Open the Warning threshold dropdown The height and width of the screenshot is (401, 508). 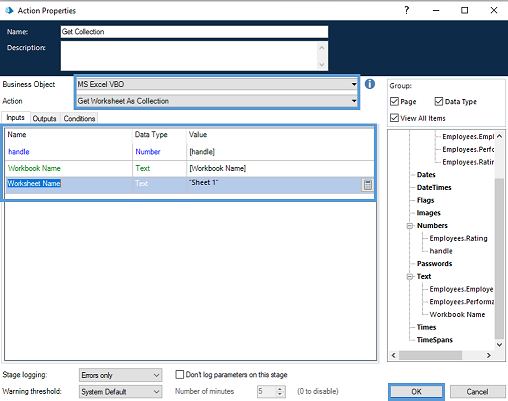tap(121, 391)
